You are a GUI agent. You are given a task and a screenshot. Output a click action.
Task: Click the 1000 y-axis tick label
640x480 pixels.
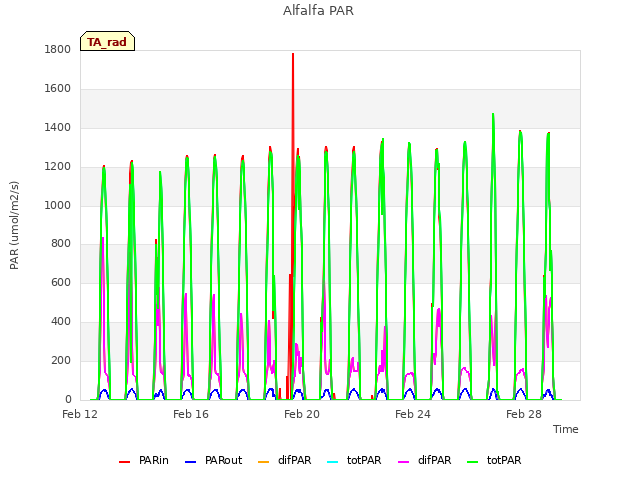(x=58, y=205)
